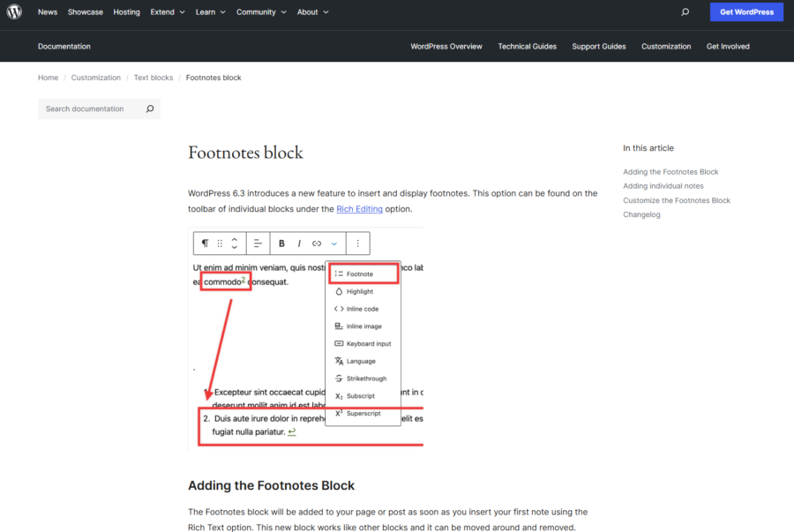Click the three-dot options icon in toolbar
The width and height of the screenshot is (794, 532).
pyautogui.click(x=357, y=244)
